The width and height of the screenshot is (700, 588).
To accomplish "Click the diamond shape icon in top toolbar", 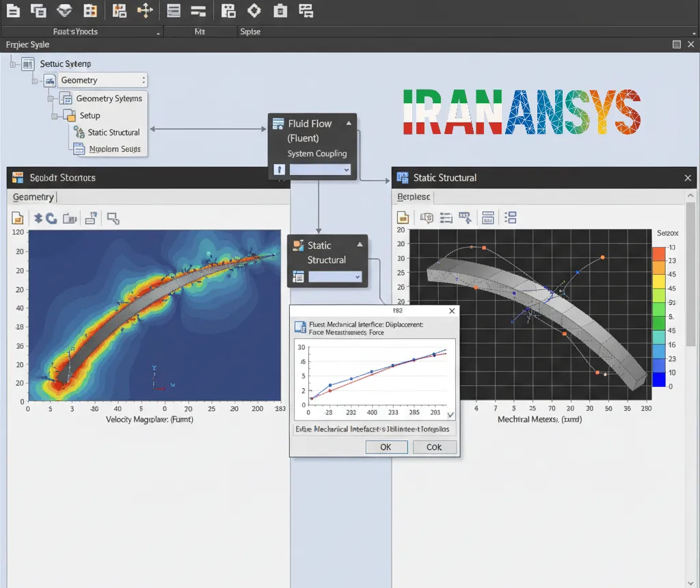I will tap(254, 11).
